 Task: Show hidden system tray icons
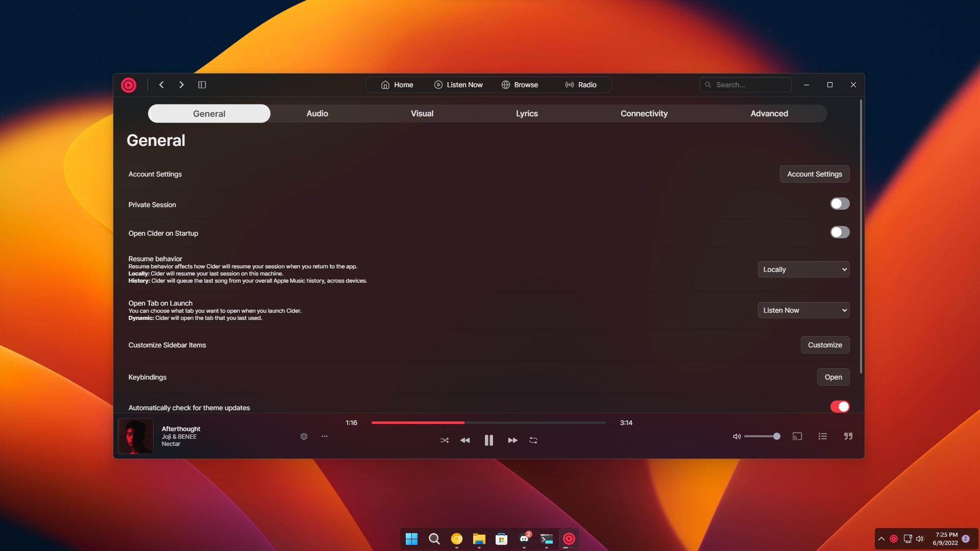pyautogui.click(x=881, y=539)
